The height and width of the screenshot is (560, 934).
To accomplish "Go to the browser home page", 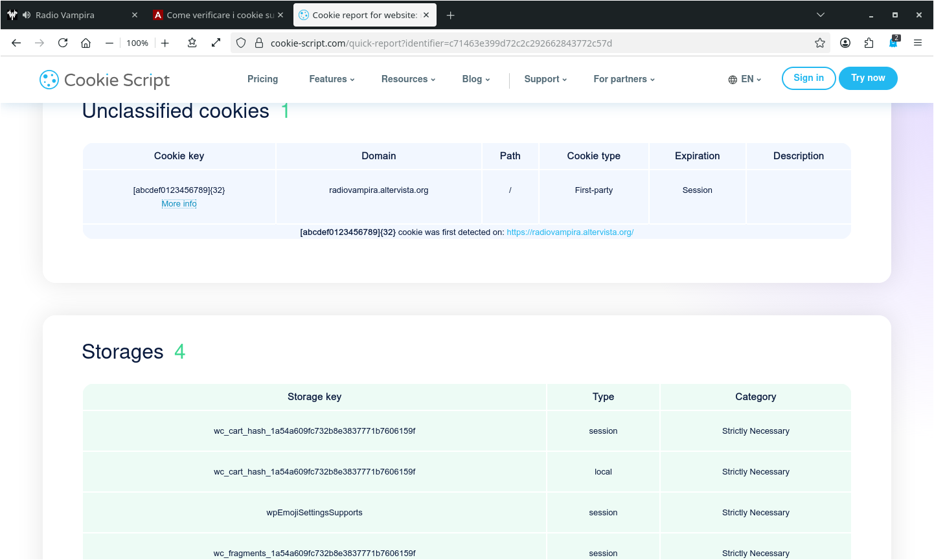I will click(85, 43).
